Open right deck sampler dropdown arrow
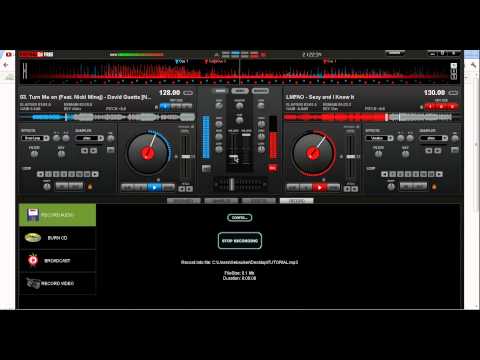Screen dimensions: 480x360 (445, 138)
